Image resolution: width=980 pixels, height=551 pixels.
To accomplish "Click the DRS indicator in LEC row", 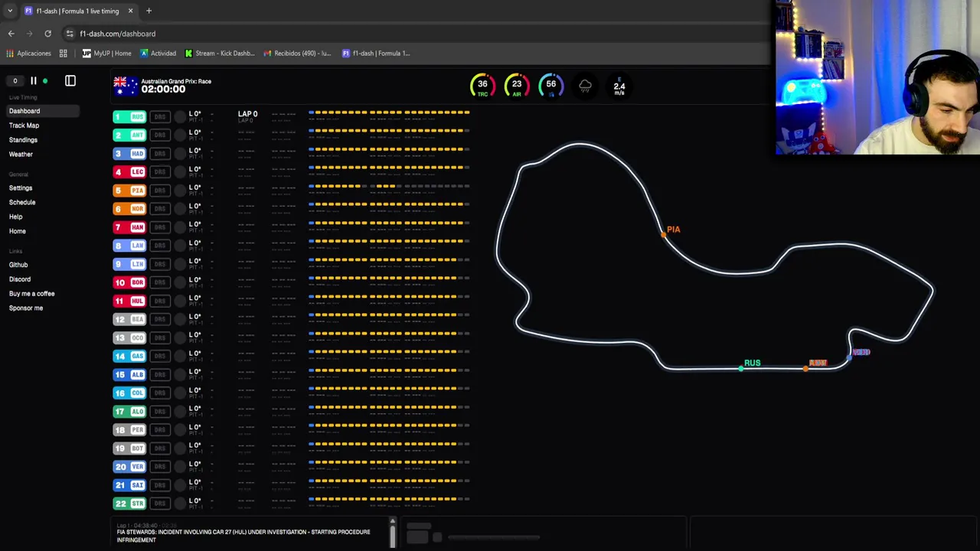I will coord(159,172).
